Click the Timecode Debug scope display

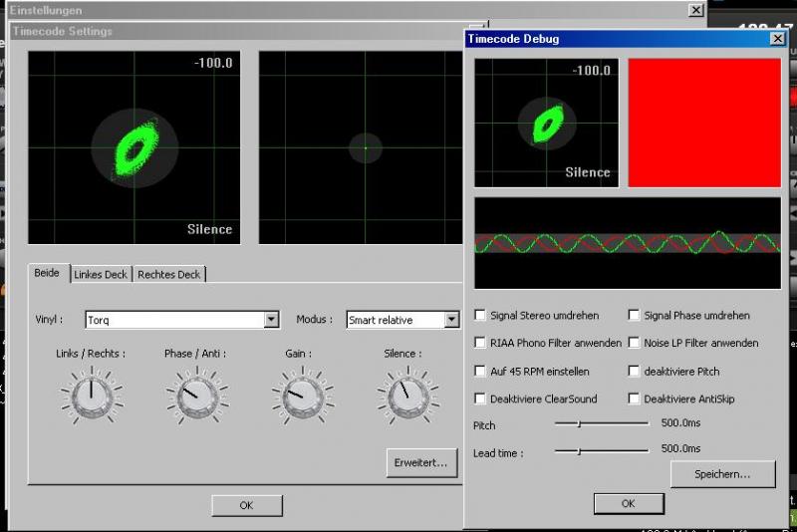point(546,123)
